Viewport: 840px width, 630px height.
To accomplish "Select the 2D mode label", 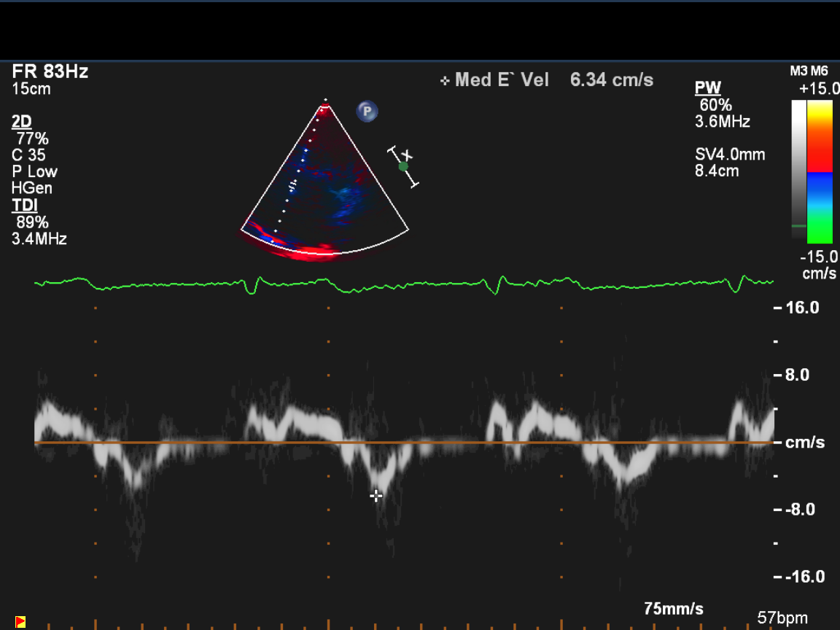I will click(x=22, y=122).
